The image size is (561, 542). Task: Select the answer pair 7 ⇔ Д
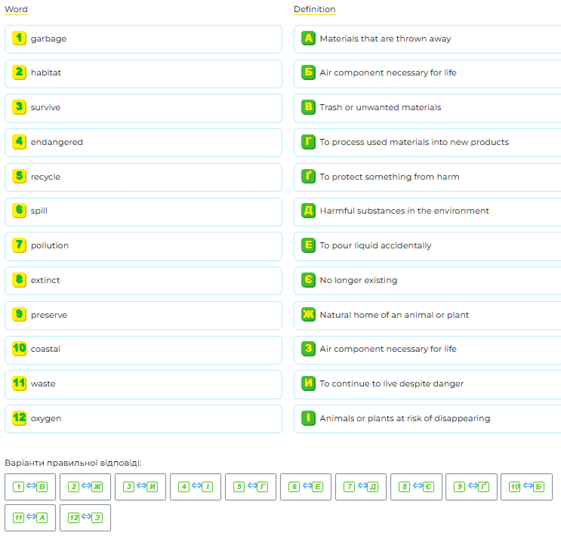pos(361,487)
